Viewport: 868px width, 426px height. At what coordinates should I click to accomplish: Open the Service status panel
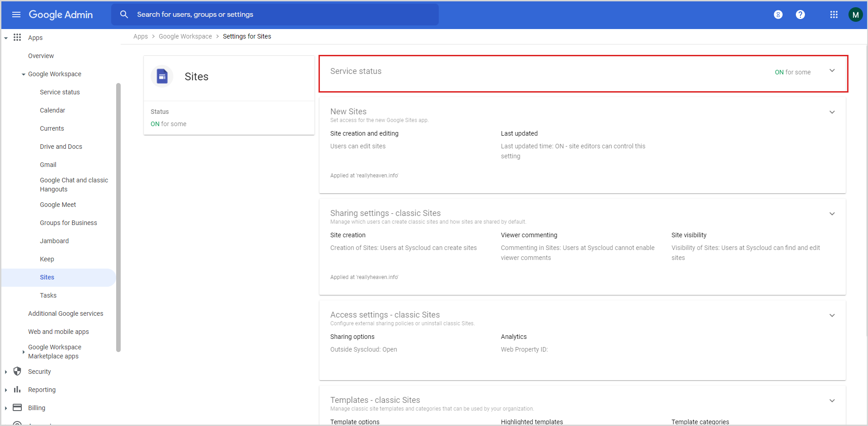(584, 74)
